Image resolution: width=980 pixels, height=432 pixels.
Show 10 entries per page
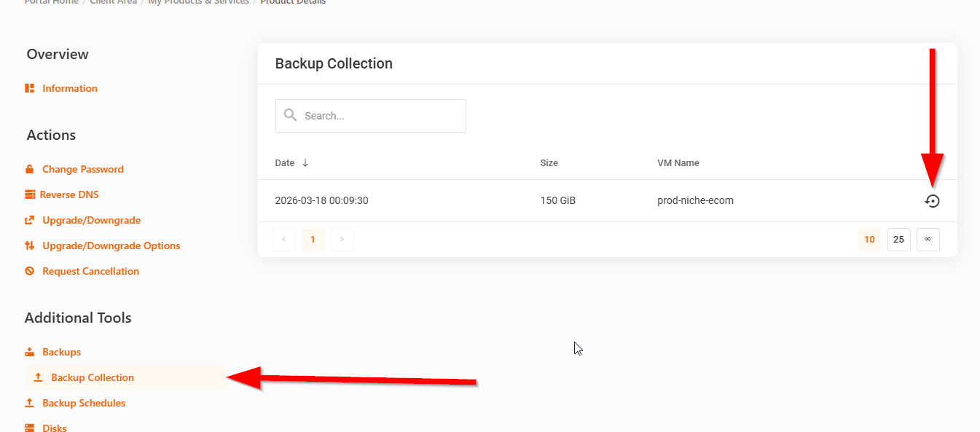point(869,240)
